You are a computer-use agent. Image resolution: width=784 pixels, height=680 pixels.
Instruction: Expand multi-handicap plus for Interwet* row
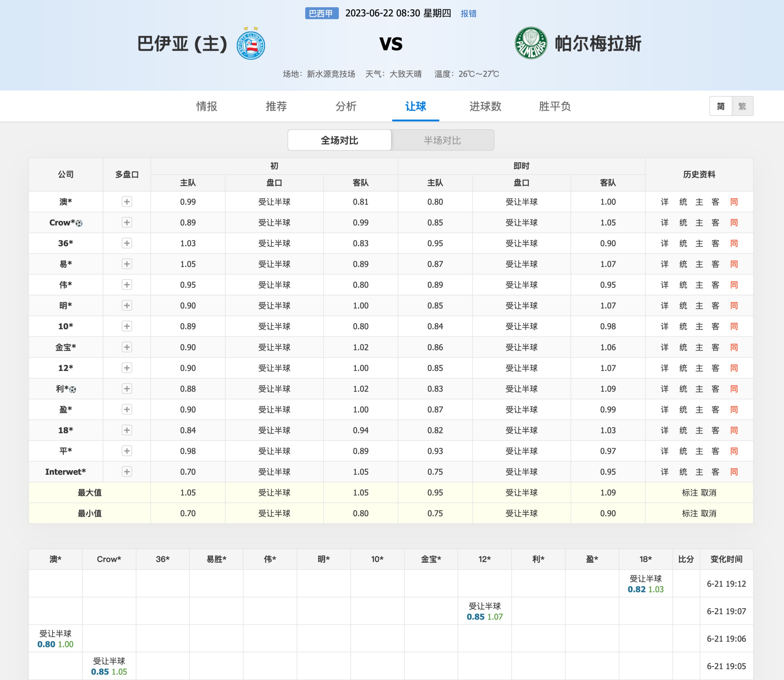click(x=127, y=472)
